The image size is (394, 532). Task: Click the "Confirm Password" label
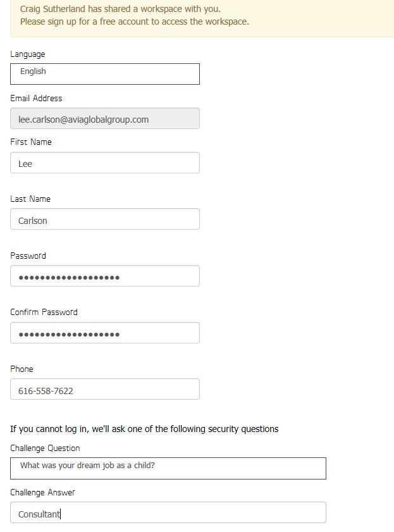coord(44,312)
